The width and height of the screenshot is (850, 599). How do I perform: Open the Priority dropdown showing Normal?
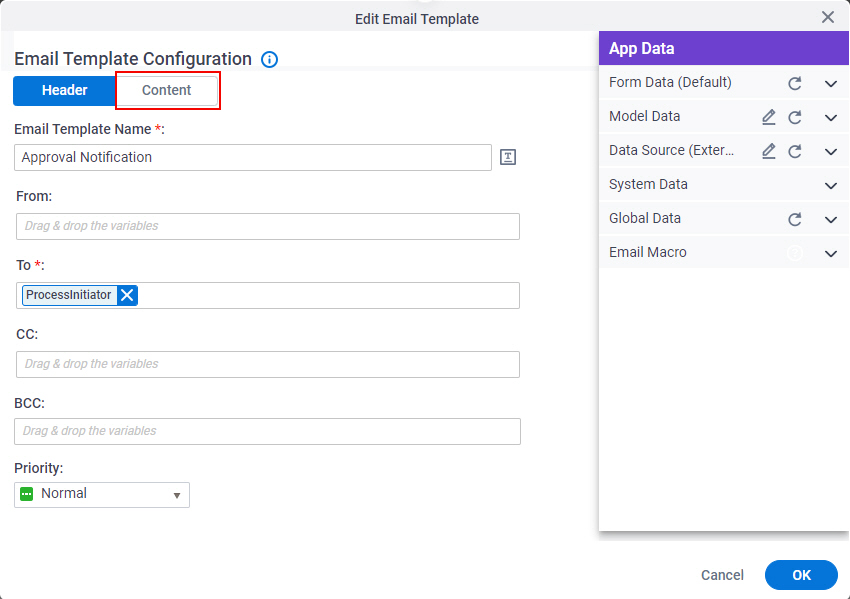(x=102, y=494)
